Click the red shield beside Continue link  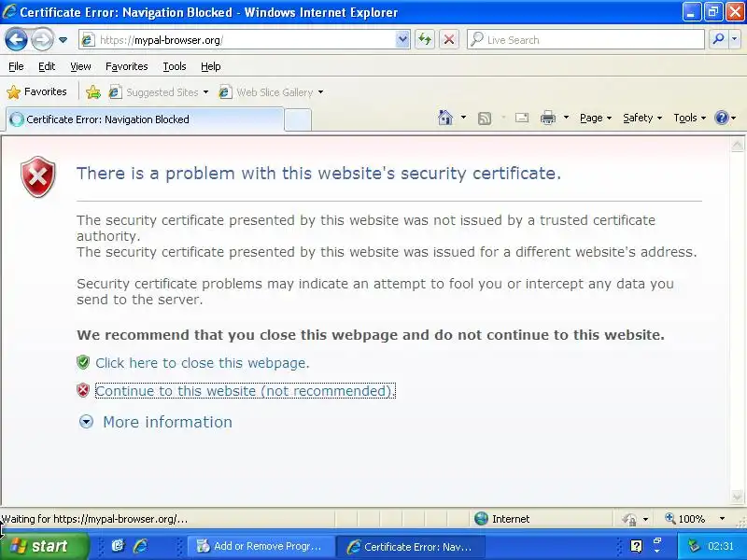[83, 390]
